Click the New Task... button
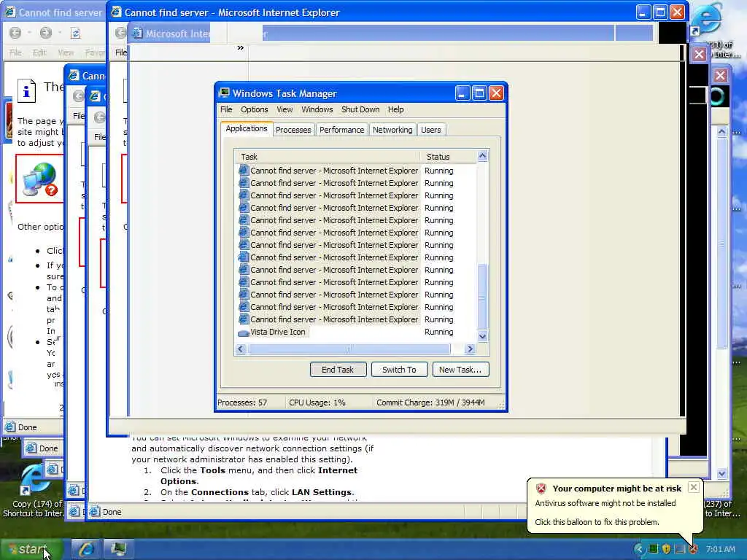The image size is (747, 560). [x=460, y=370]
